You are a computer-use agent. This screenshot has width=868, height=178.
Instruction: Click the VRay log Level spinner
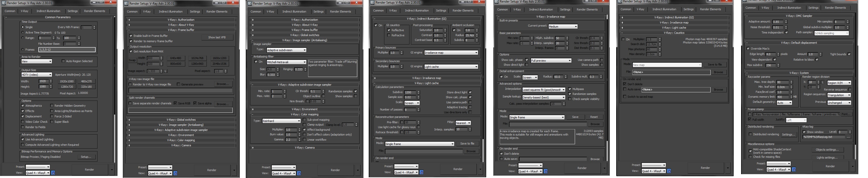click(850, 132)
